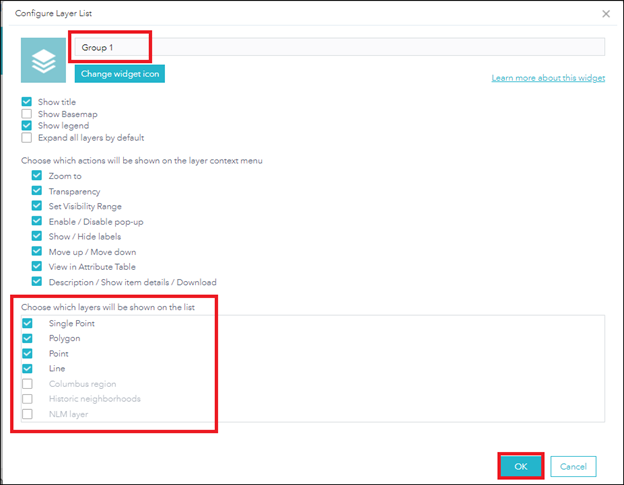Toggle Show / Hide labels checkbox
This screenshot has height=485, width=624.
(37, 236)
